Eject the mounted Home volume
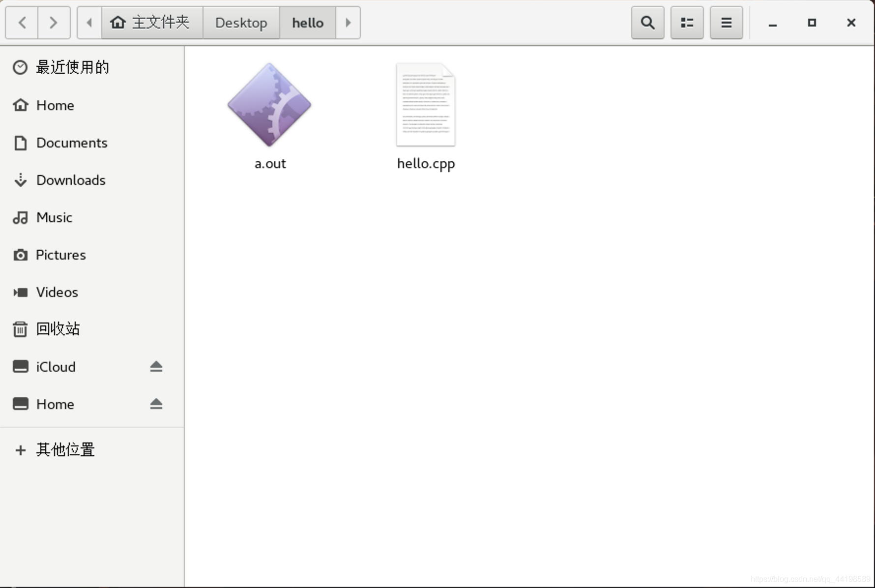Viewport: 875px width, 588px height. coord(156,404)
